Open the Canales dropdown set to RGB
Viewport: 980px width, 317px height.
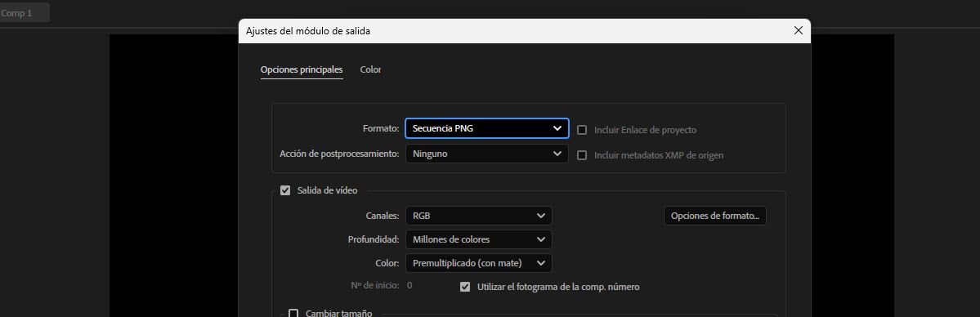(479, 216)
